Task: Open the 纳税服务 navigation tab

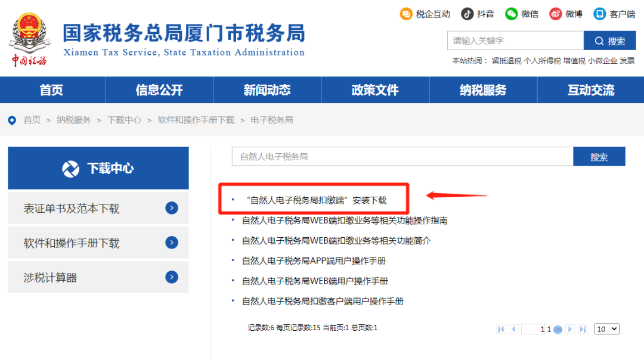Action: point(484,90)
